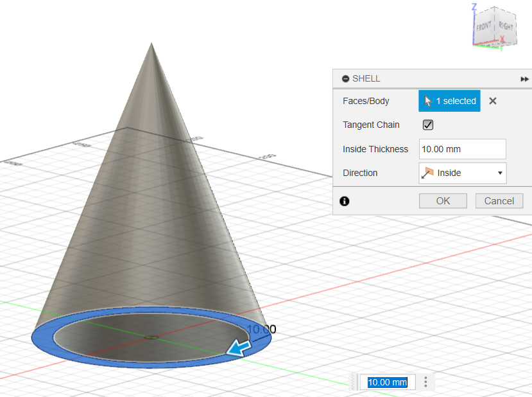Screen dimensions: 532x397
Task: Click the 10.00 dimension label on cone
Action: point(262,329)
